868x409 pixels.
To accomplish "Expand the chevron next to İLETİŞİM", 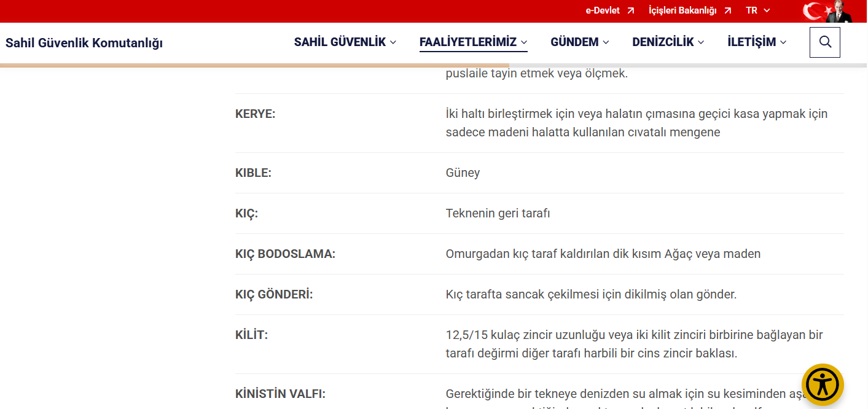I will 783,42.
